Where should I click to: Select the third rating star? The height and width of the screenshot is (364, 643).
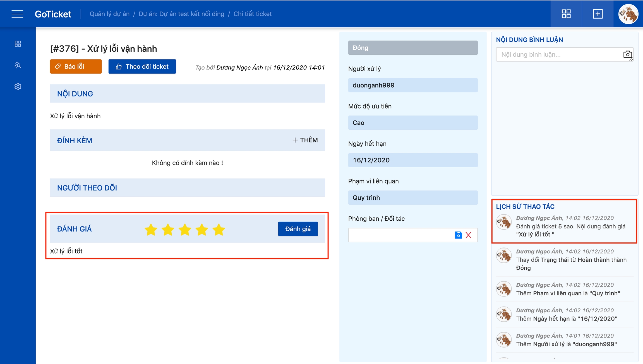click(185, 230)
